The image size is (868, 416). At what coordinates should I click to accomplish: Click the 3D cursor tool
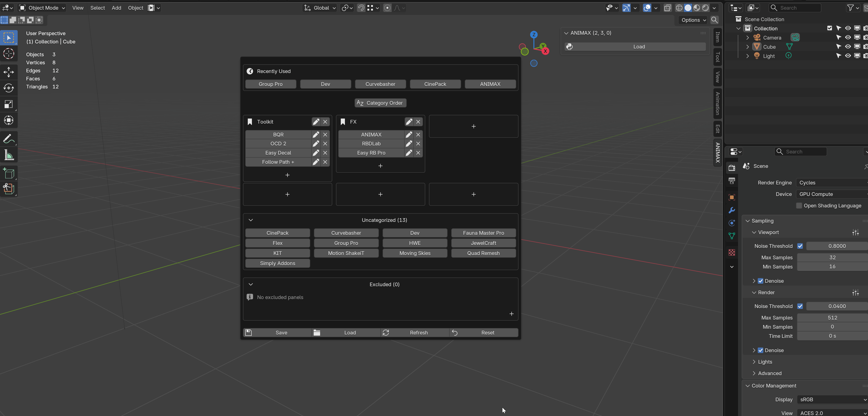tap(9, 54)
